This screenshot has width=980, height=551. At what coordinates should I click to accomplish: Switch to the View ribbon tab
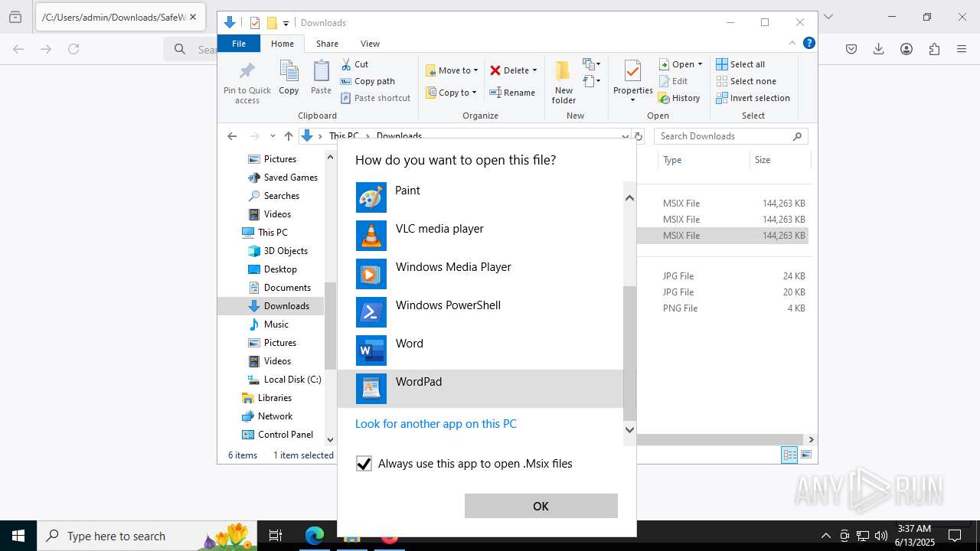point(370,44)
